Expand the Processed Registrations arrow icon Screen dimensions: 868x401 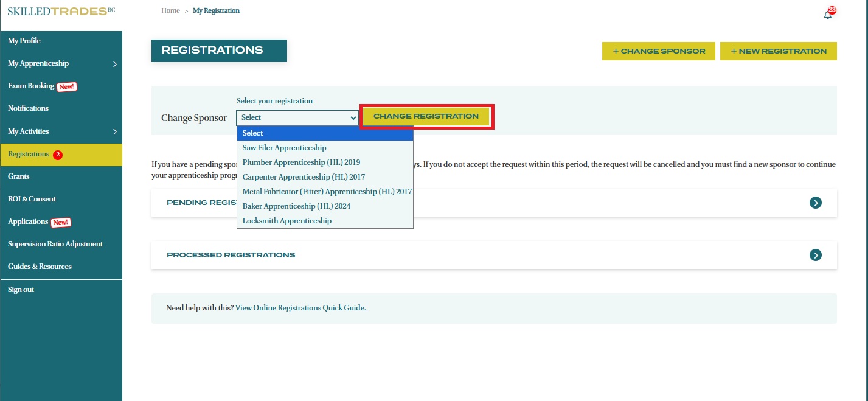816,255
